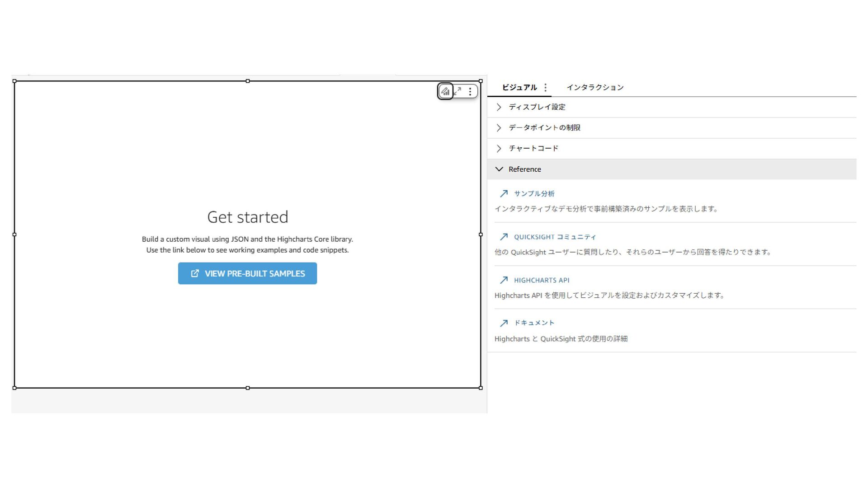Open the kebab menu beside ビジュアル tab
The height and width of the screenshot is (488, 868).
click(546, 87)
